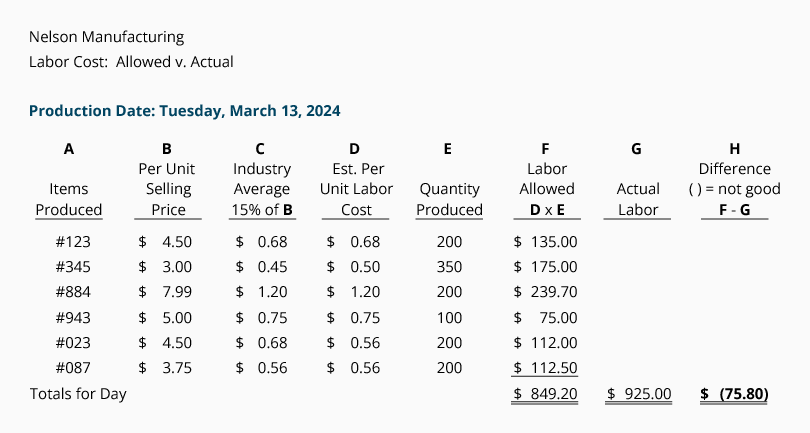Click the Production Date heading
This screenshot has width=810, height=433.
pyautogui.click(x=184, y=111)
